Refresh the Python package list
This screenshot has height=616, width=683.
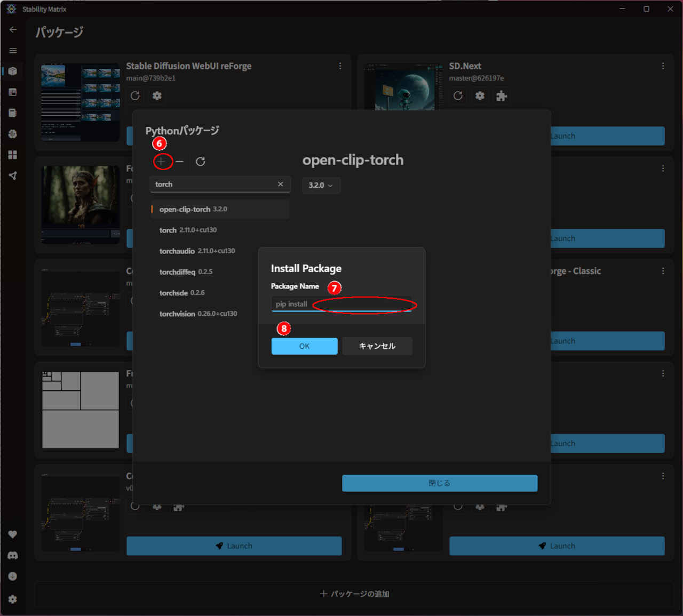201,161
